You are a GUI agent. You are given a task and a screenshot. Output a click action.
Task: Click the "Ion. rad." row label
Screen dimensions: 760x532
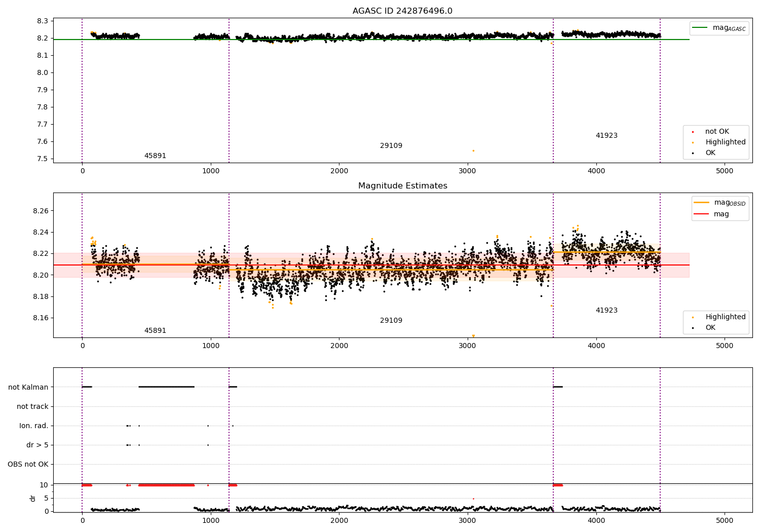34,426
